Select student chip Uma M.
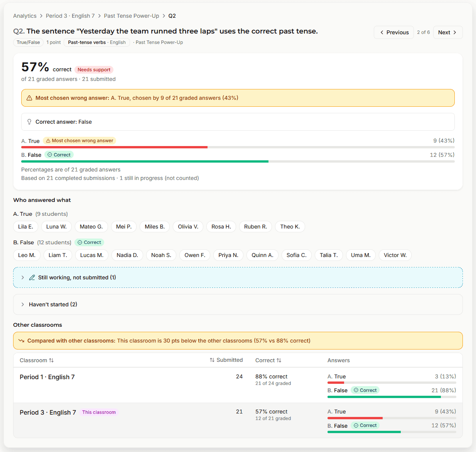This screenshot has width=476, height=452. click(x=361, y=255)
